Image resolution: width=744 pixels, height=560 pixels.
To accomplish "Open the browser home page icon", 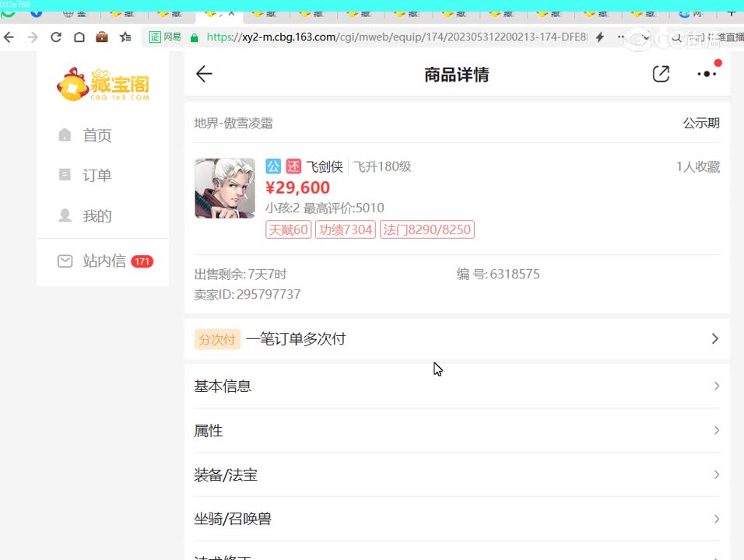I will coord(79,37).
